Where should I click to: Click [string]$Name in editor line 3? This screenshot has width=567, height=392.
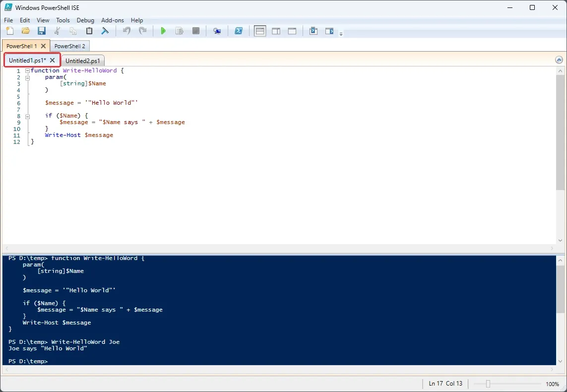tap(83, 83)
